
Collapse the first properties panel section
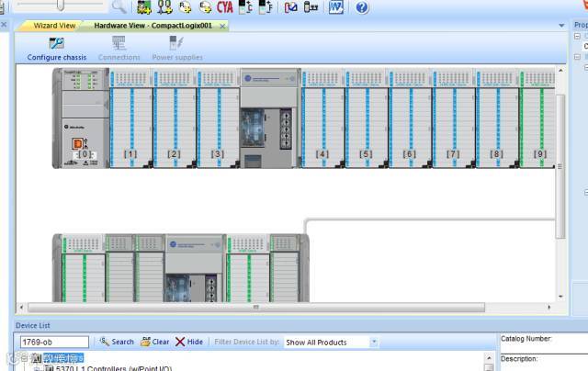(x=578, y=37)
